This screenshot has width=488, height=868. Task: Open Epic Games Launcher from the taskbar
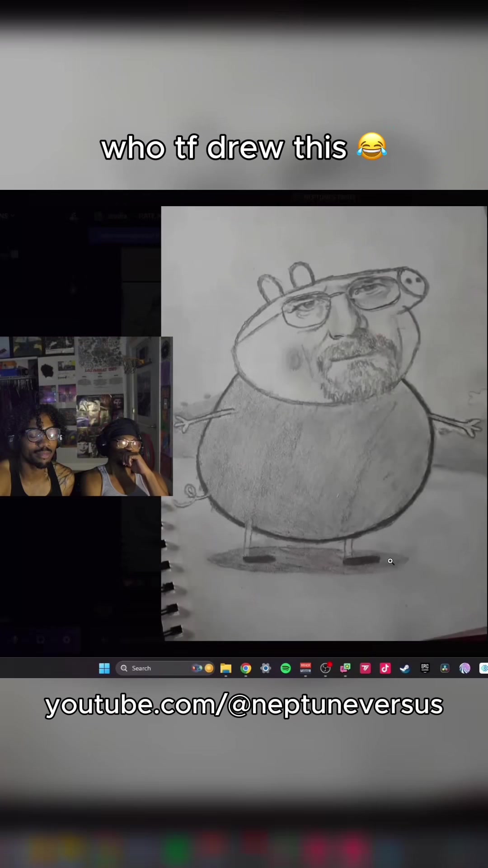tap(425, 668)
